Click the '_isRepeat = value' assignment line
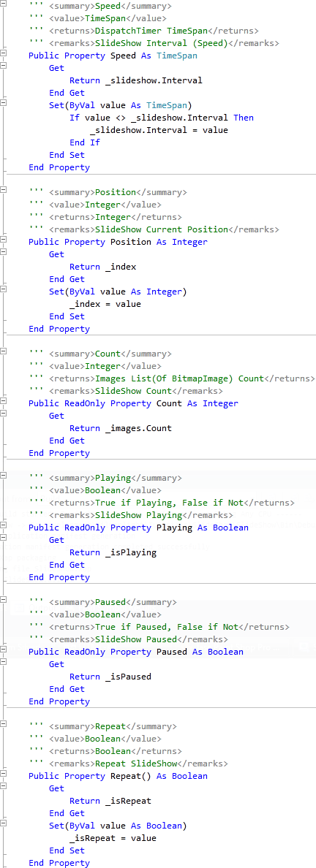Image resolution: width=316 pixels, height=868 pixels. 113,837
